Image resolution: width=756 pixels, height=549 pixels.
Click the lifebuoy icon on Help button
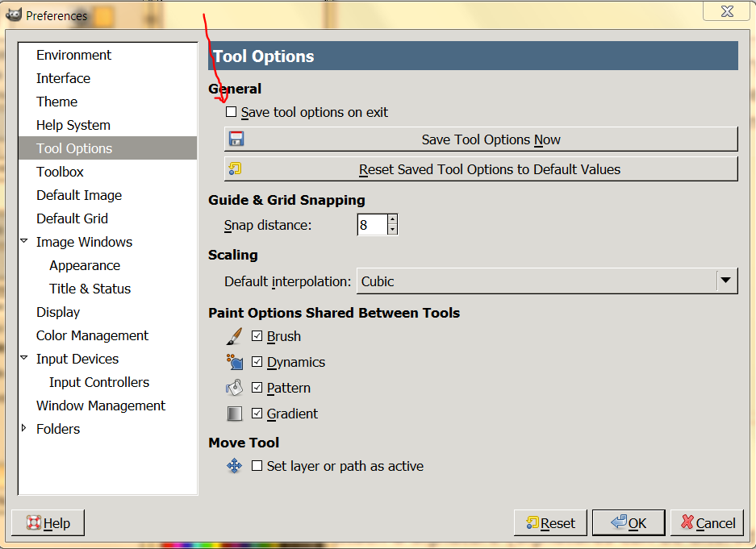33,522
